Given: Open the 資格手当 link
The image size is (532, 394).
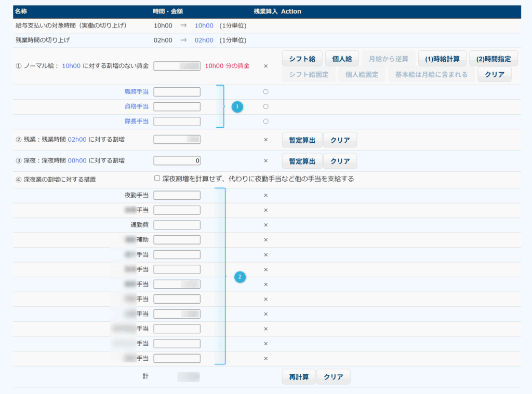Looking at the screenshot, I should pyautogui.click(x=136, y=106).
